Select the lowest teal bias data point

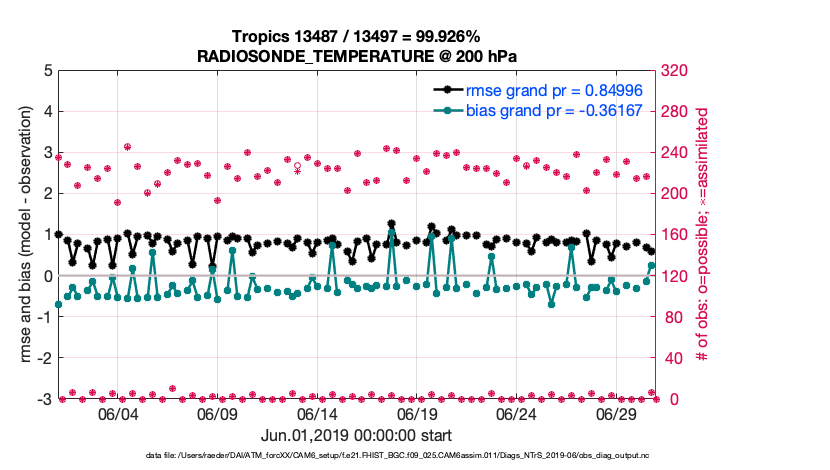[551, 304]
